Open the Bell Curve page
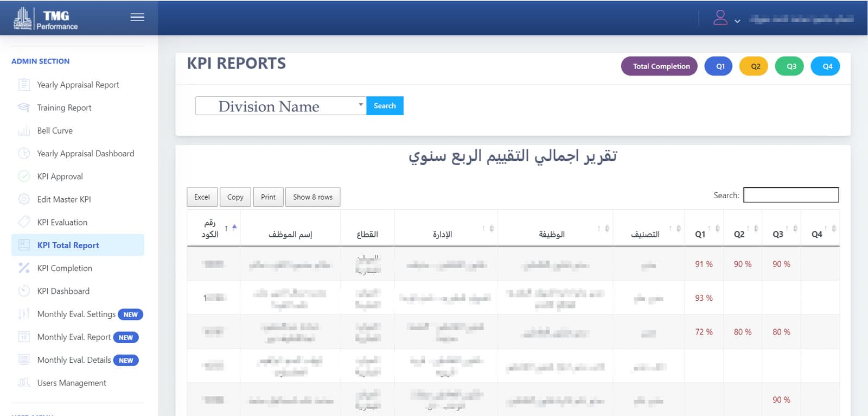 55,130
